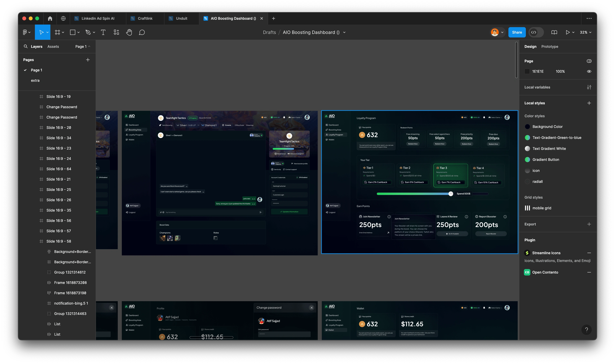The height and width of the screenshot is (364, 615).
Task: Switch to the Unduit tab
Action: pyautogui.click(x=181, y=18)
